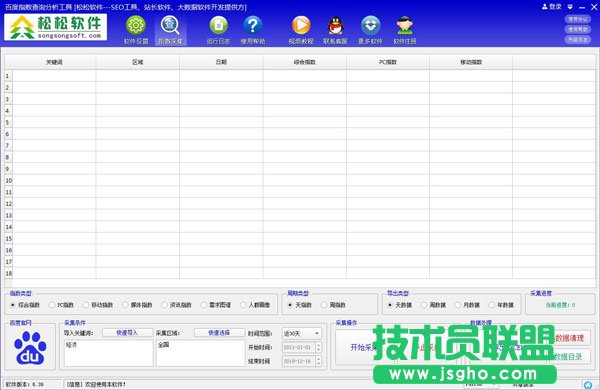Click the 关键词 column header

(54, 62)
